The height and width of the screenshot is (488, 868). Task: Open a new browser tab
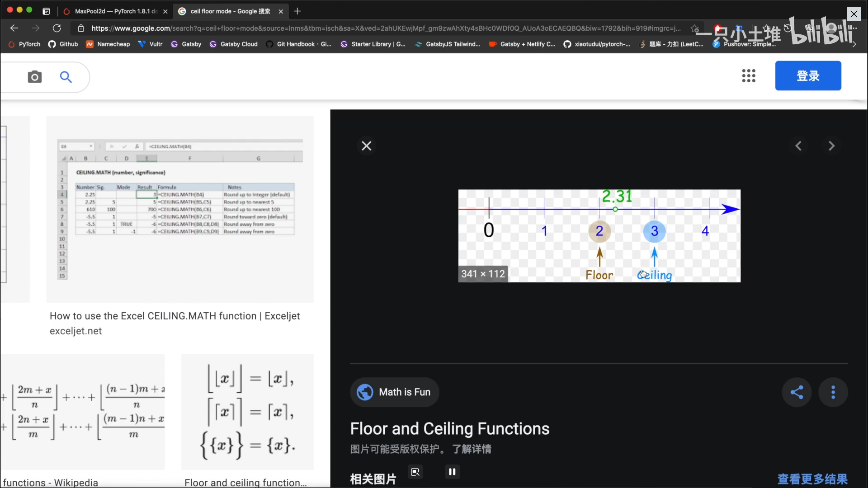point(297,11)
